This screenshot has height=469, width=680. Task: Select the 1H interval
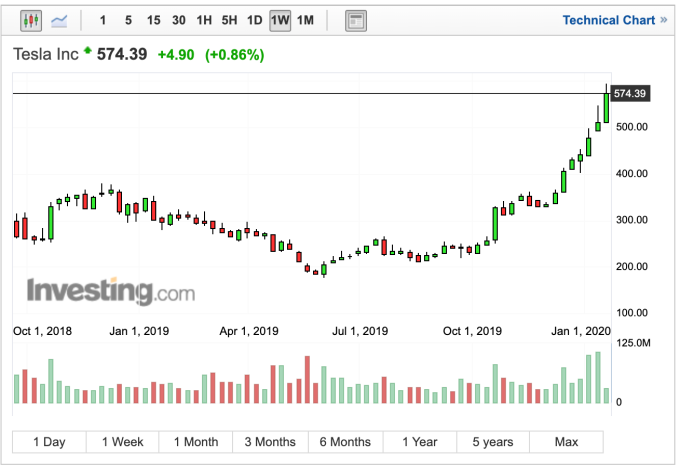[x=204, y=20]
